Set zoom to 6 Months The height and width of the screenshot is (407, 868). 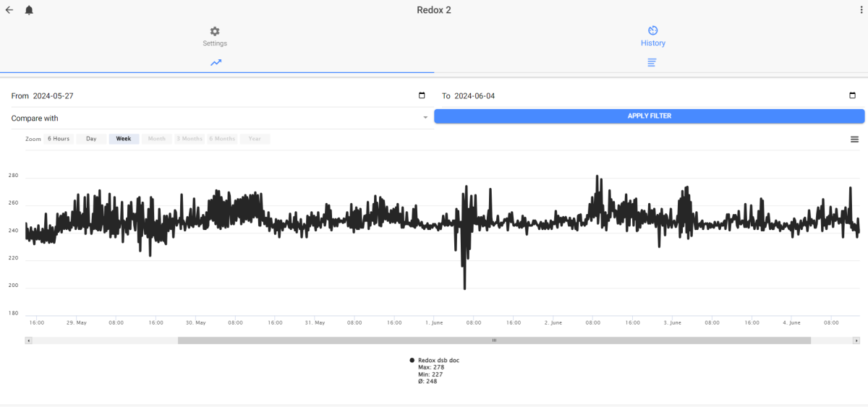click(x=222, y=139)
